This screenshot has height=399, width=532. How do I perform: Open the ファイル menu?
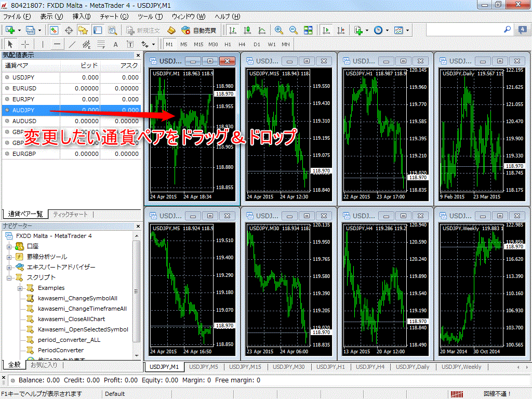[17, 16]
